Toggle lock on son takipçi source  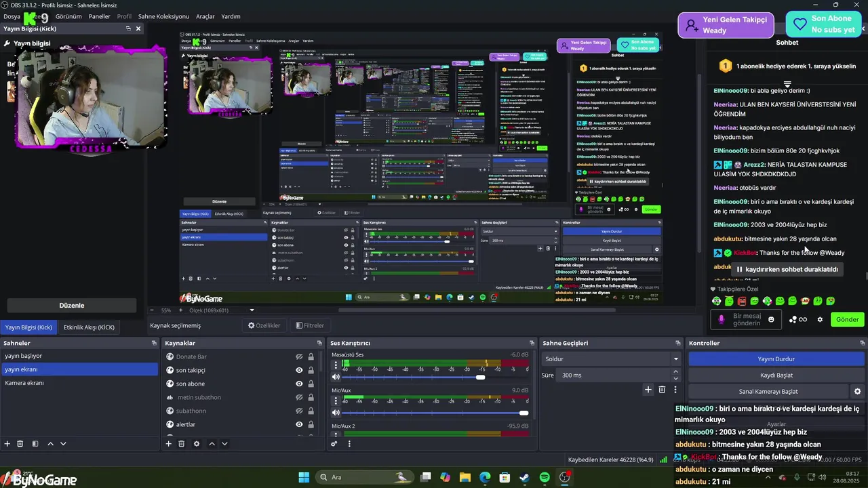coord(311,370)
